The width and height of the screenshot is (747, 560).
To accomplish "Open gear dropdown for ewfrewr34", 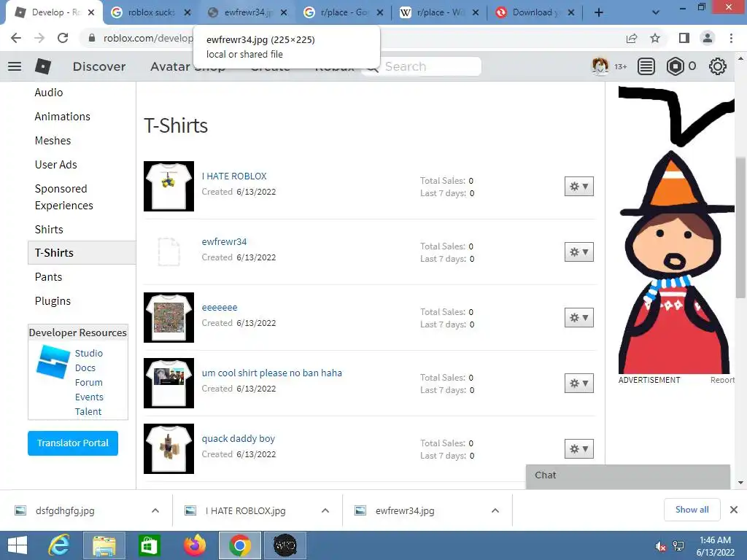I will (578, 252).
